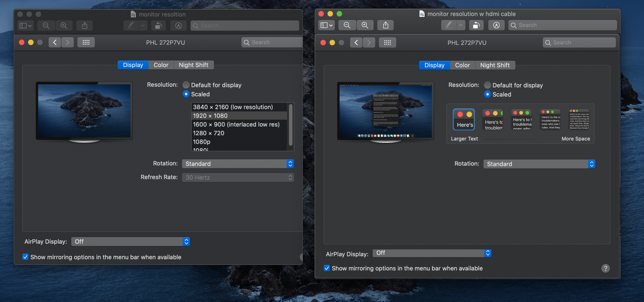Uncheck Show mirroring options in menu bar
The height and width of the screenshot is (302, 644).
coord(25,257)
